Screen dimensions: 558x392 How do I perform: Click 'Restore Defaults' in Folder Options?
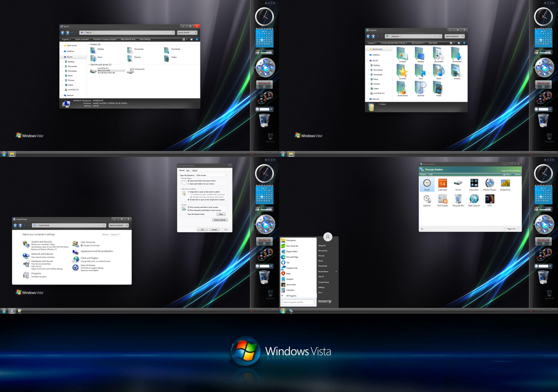pos(219,220)
